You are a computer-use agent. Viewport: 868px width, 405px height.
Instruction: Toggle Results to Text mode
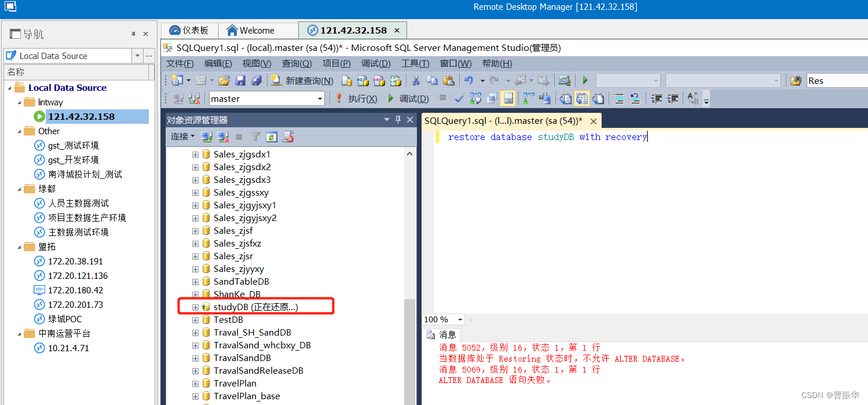click(x=565, y=98)
